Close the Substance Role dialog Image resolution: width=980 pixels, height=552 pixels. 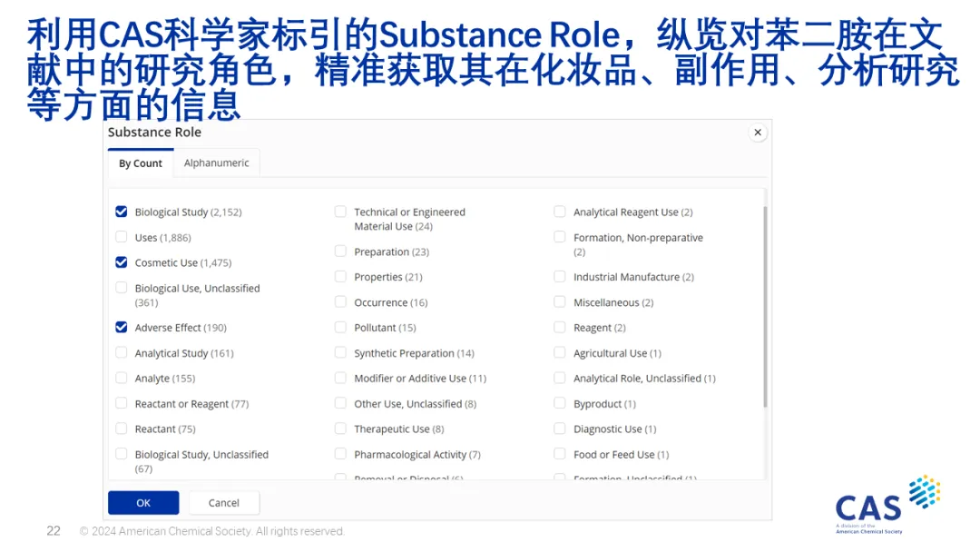(x=758, y=133)
